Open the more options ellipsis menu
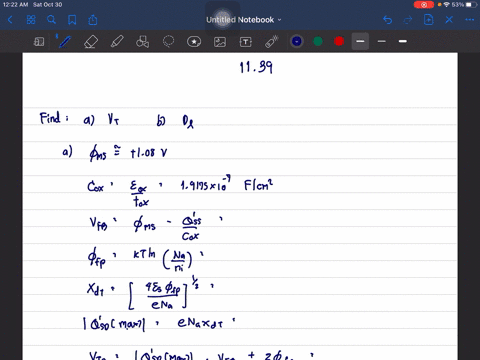 (470, 20)
